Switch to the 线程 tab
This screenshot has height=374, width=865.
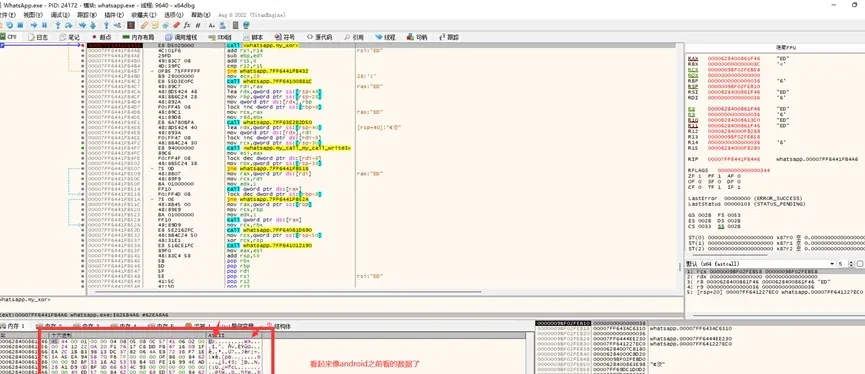[386, 37]
